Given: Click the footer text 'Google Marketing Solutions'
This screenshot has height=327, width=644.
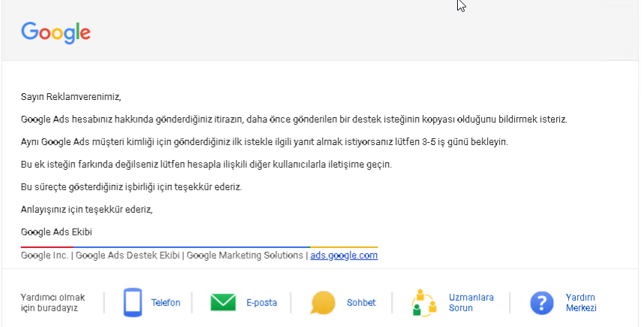Looking at the screenshot, I should (245, 256).
